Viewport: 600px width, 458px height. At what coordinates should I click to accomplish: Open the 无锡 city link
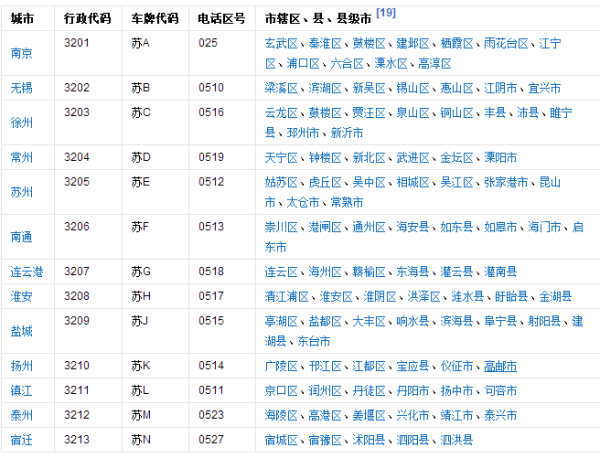21,88
